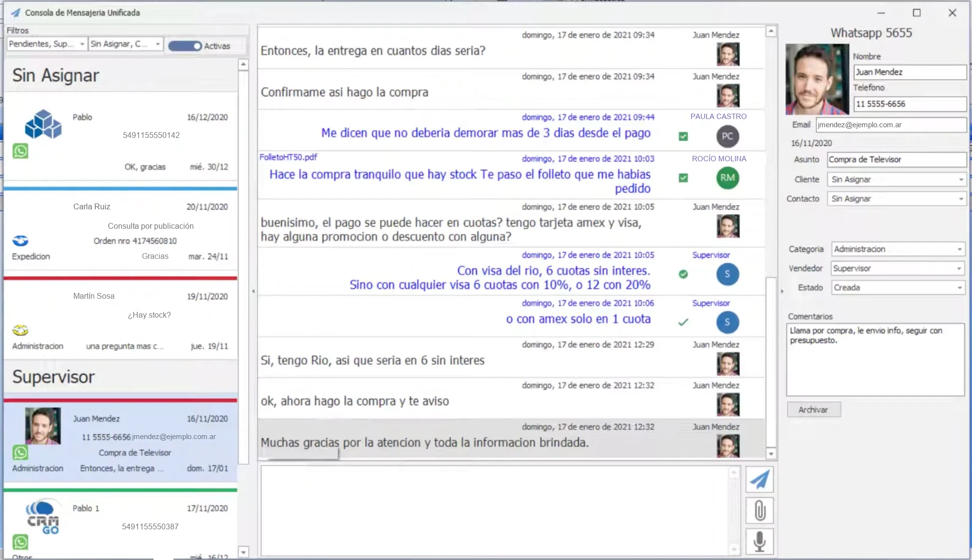The width and height of the screenshot is (972, 560).
Task: Click the Supervisor group header
Action: [x=121, y=377]
